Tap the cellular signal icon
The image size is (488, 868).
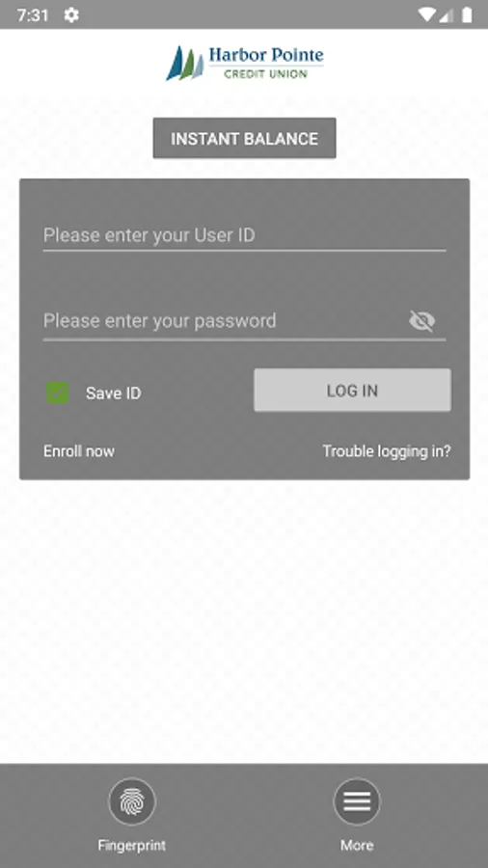447,14
